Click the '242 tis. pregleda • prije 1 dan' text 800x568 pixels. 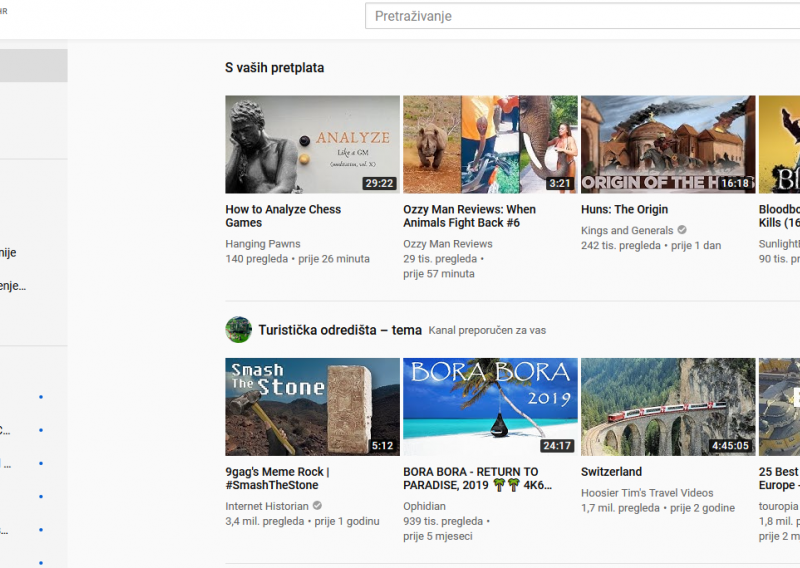click(651, 245)
